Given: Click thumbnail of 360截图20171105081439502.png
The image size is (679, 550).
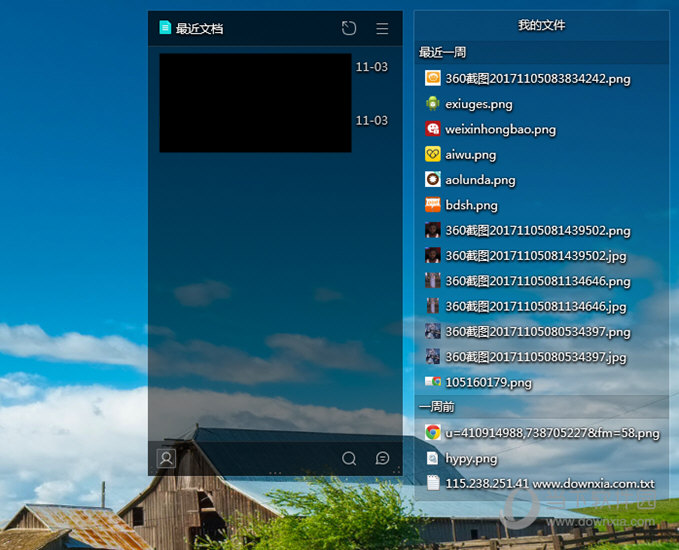Looking at the screenshot, I should tap(433, 230).
